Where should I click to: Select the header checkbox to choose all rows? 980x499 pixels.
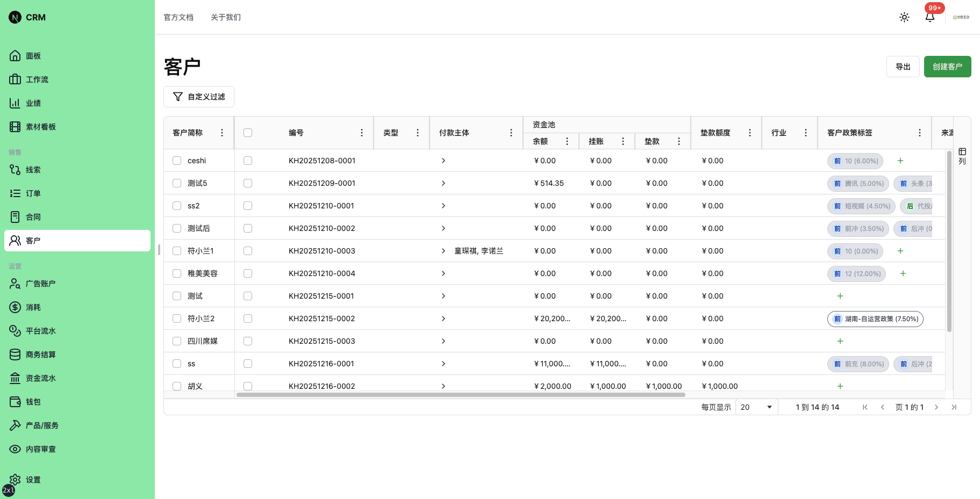(x=247, y=132)
